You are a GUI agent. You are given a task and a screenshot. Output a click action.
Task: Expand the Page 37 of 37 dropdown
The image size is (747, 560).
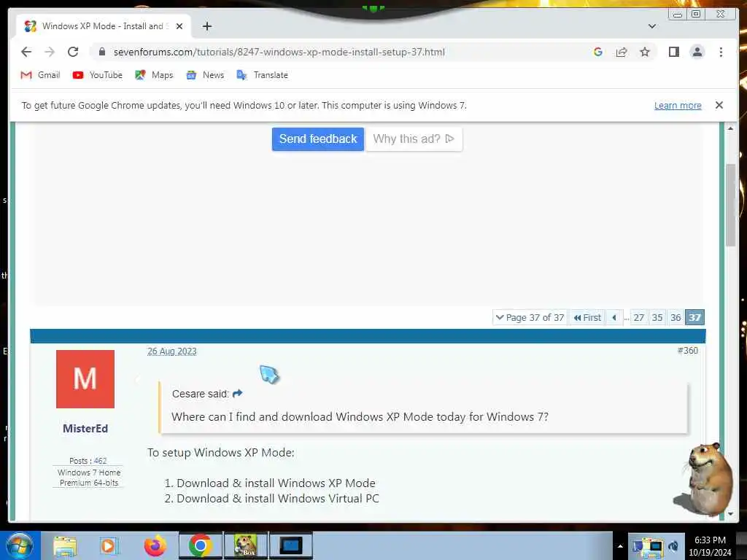[x=530, y=317]
